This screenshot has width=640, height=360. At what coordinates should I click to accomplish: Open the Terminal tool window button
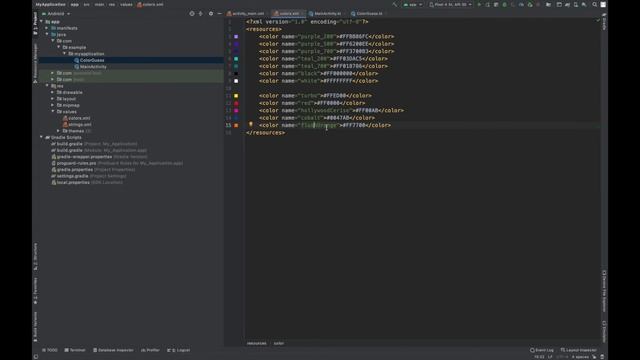(75, 350)
